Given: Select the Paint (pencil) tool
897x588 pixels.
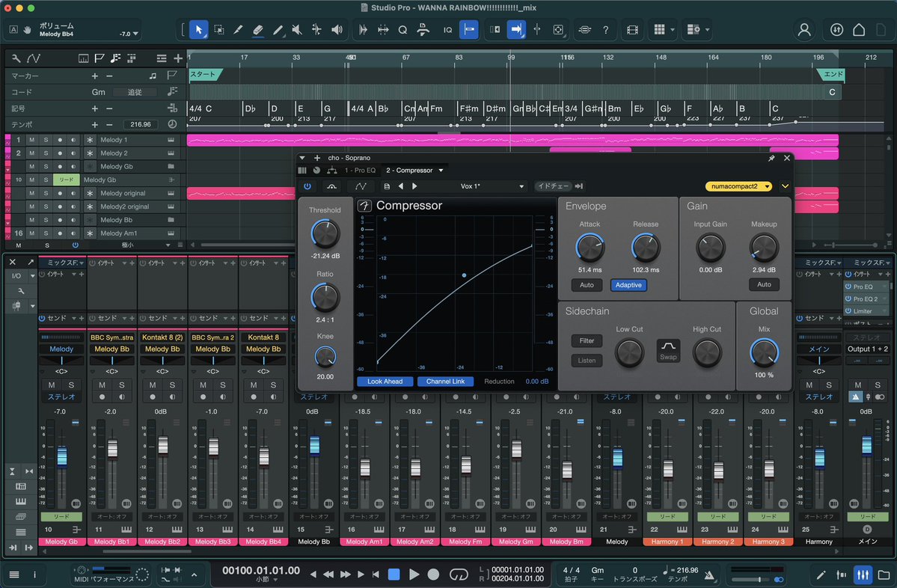Looking at the screenshot, I should coord(278,30).
